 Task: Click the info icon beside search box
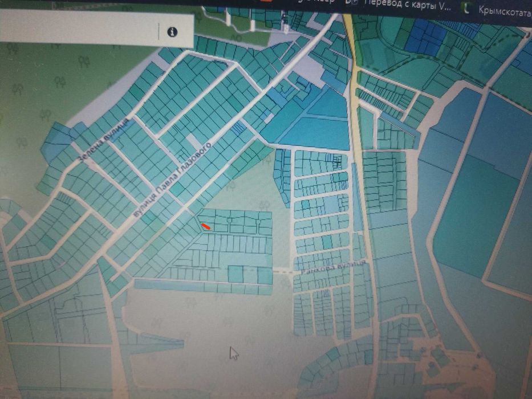pos(172,32)
